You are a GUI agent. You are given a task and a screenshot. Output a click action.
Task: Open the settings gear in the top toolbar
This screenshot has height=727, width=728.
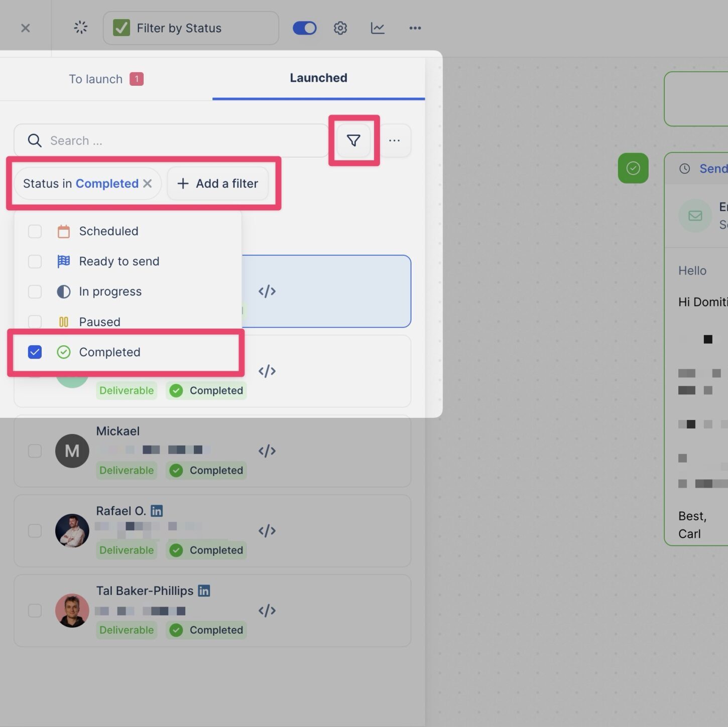tap(340, 28)
